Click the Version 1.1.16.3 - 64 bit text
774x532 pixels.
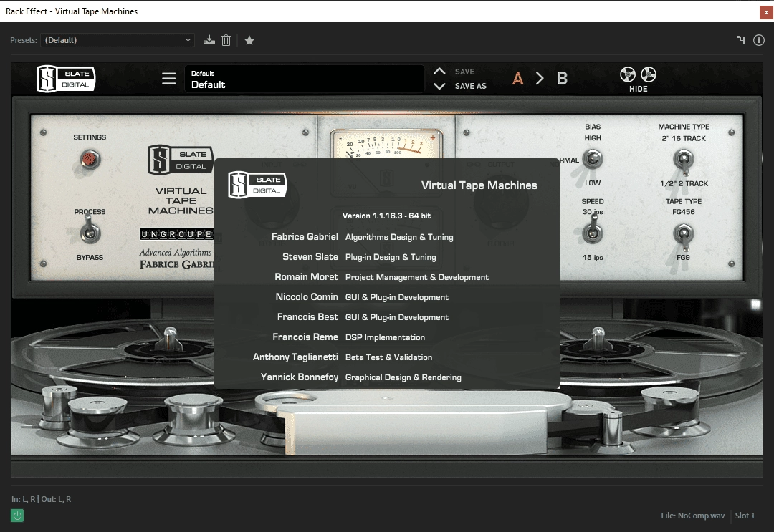[x=386, y=216]
